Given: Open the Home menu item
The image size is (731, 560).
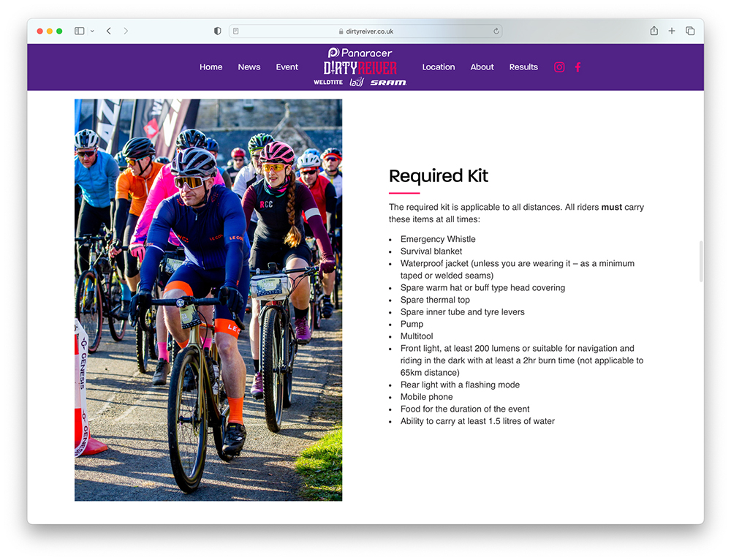Looking at the screenshot, I should click(x=211, y=67).
